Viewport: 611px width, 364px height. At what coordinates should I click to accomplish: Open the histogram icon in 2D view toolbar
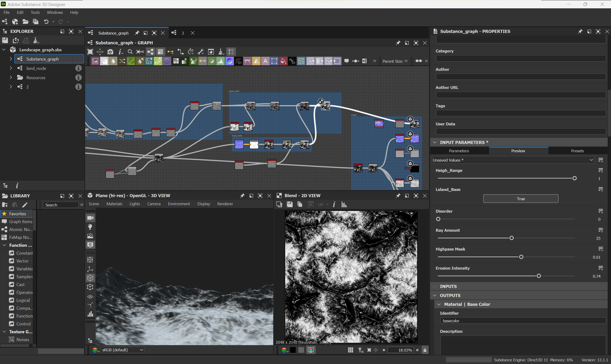pos(344,204)
